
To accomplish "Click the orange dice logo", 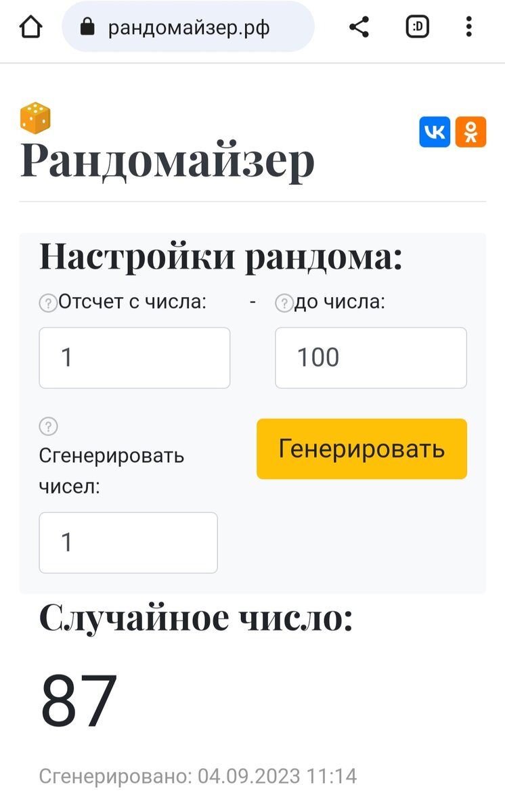I will pyautogui.click(x=36, y=118).
